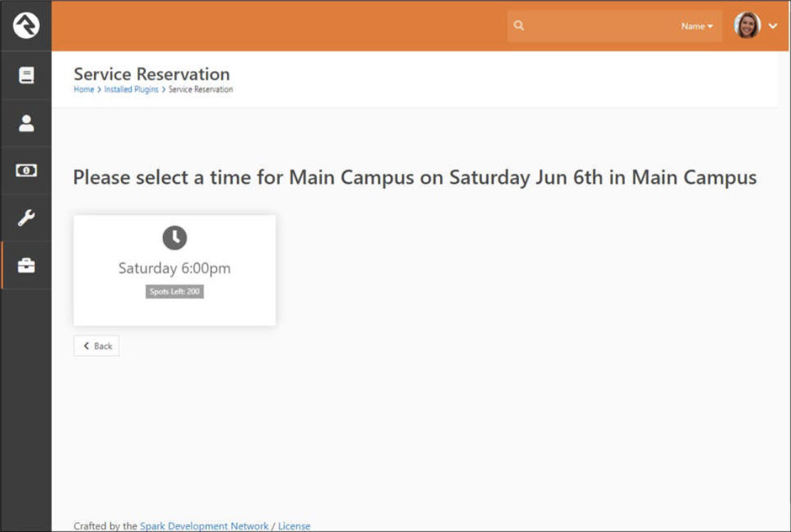Screen dimensions: 791x532
Task: Open the Admin Tools wrench icon
Action: [x=26, y=218]
